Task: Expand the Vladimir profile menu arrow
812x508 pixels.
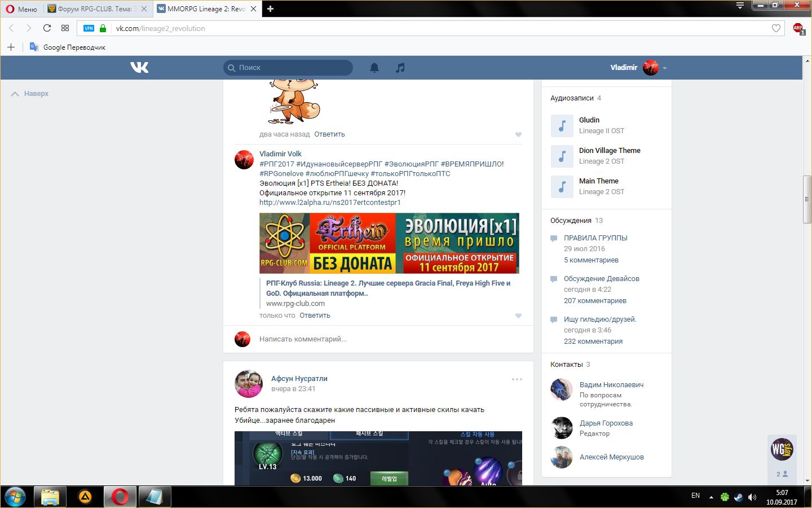Action: pos(665,68)
